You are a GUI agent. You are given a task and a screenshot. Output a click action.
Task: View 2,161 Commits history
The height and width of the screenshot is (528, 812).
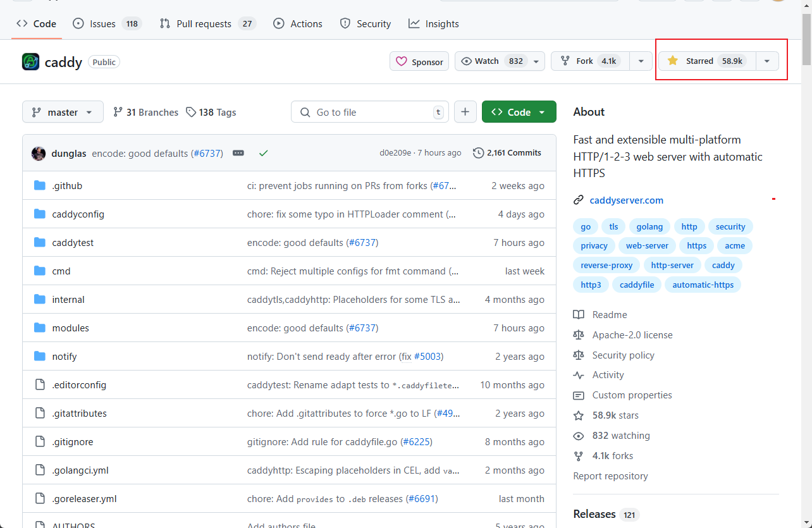click(507, 153)
